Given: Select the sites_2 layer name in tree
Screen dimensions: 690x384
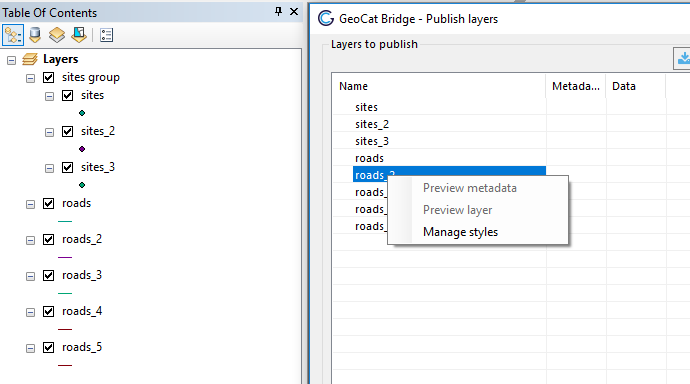Looking at the screenshot, I should tap(98, 131).
